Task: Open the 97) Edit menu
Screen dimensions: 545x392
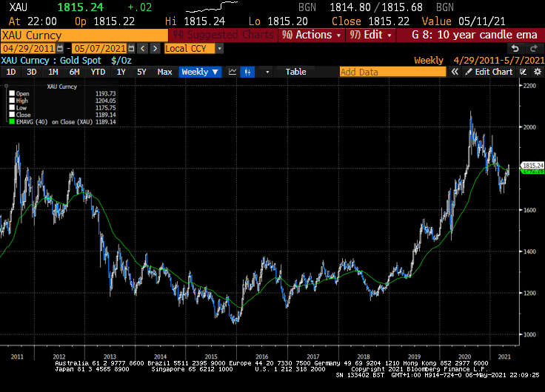Action: (370, 35)
